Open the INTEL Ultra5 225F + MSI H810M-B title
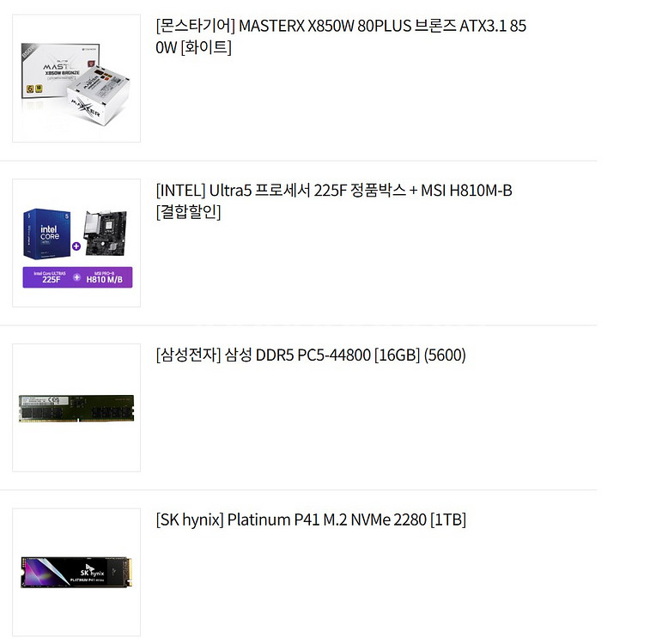This screenshot has width=668, height=644. (x=334, y=201)
